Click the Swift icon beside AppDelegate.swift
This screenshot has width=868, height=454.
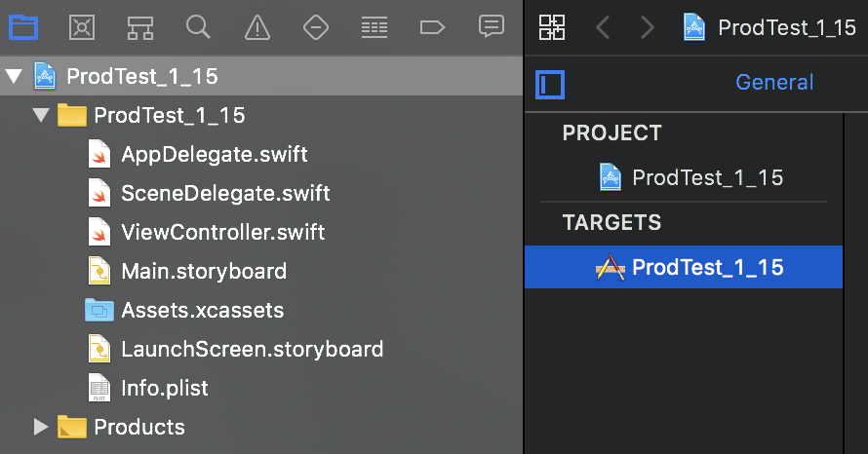point(99,154)
